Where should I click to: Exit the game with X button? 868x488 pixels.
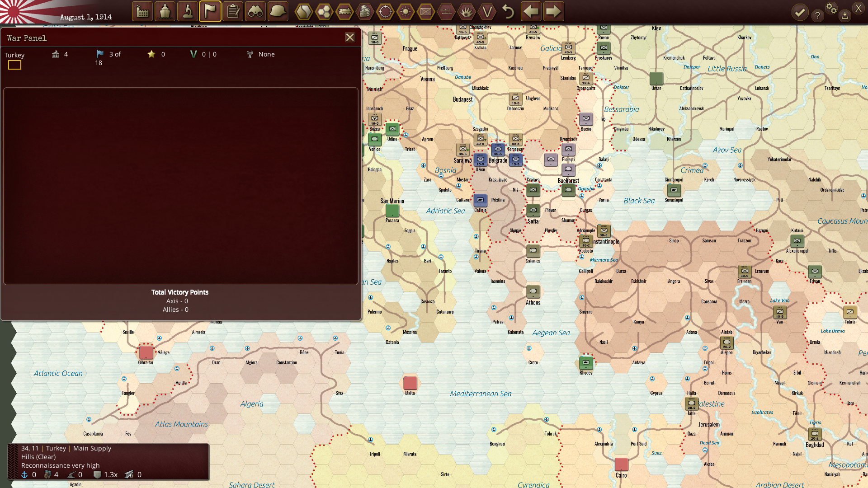tap(859, 8)
